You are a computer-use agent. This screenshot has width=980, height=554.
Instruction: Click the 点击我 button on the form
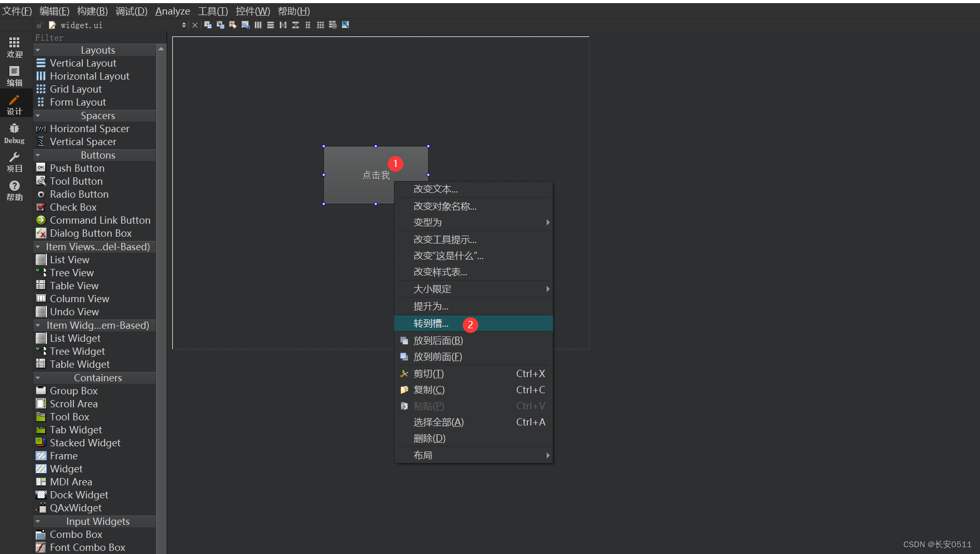[x=376, y=175]
